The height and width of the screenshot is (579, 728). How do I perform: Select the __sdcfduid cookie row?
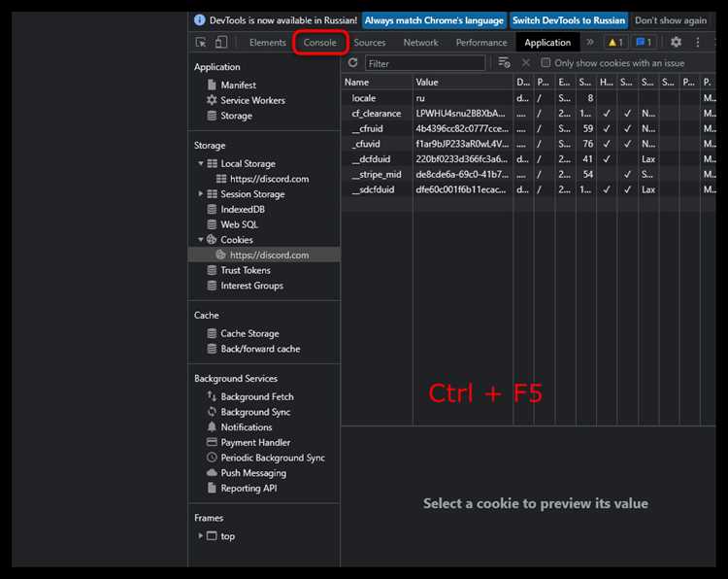(528, 189)
